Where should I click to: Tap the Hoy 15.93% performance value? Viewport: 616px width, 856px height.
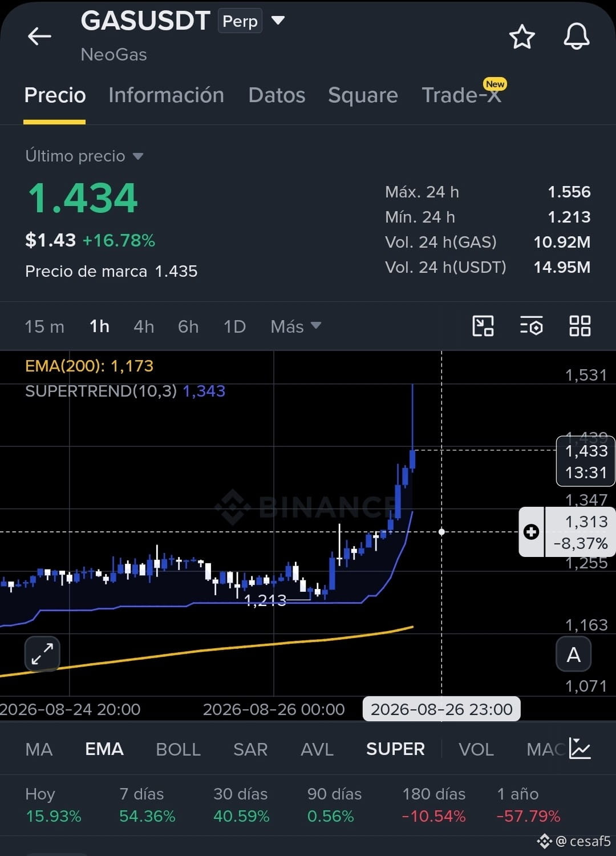54,816
